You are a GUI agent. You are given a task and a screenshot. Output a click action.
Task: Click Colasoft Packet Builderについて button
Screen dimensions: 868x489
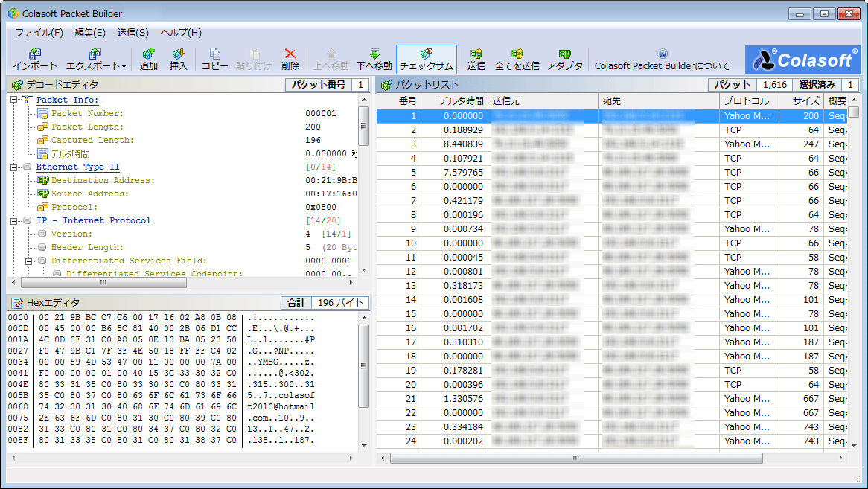click(663, 60)
